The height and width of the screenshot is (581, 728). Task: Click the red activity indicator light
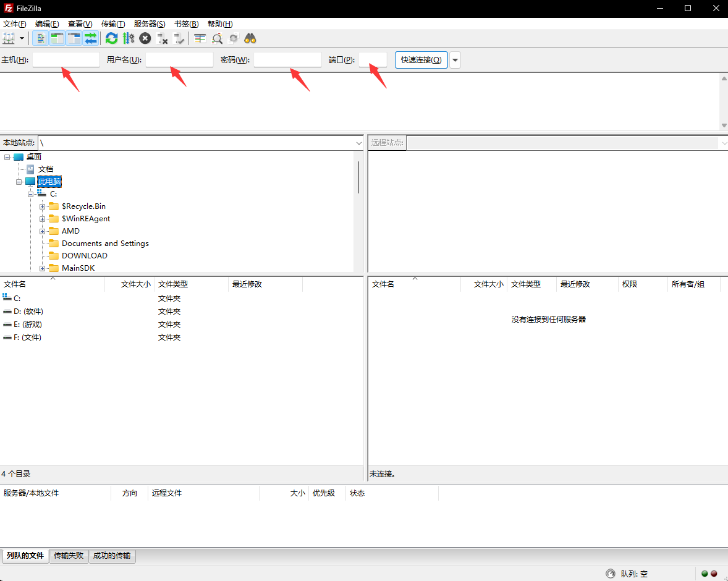(714, 574)
